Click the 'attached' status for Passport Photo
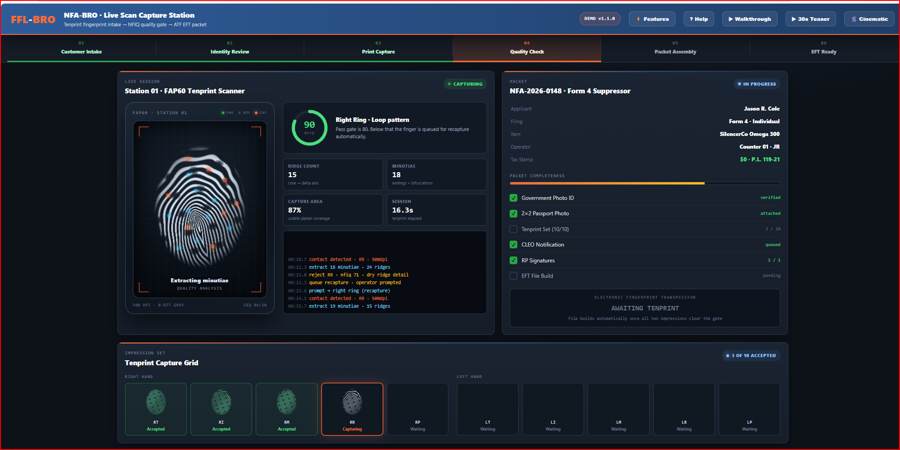The height and width of the screenshot is (450, 900). [770, 213]
